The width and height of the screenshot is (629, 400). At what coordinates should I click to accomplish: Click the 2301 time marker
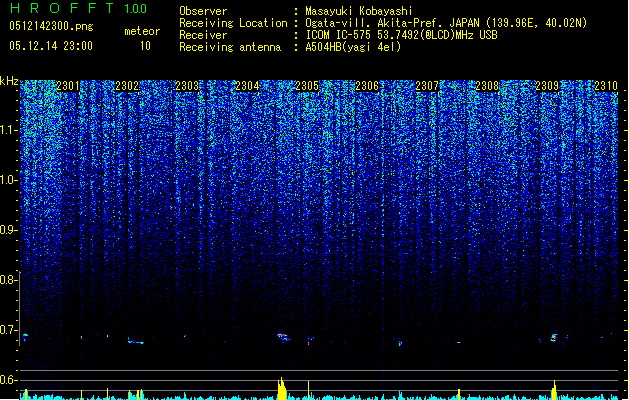(68, 86)
